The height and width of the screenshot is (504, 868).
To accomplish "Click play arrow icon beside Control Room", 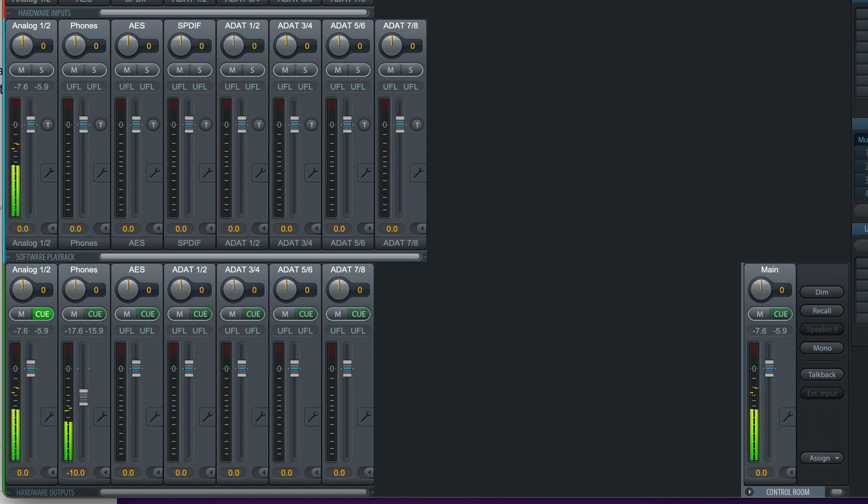I will 749,492.
